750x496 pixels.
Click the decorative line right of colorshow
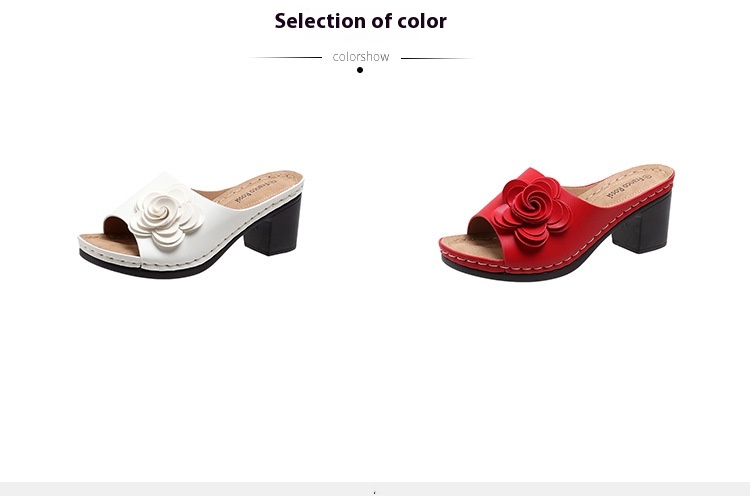coord(437,58)
